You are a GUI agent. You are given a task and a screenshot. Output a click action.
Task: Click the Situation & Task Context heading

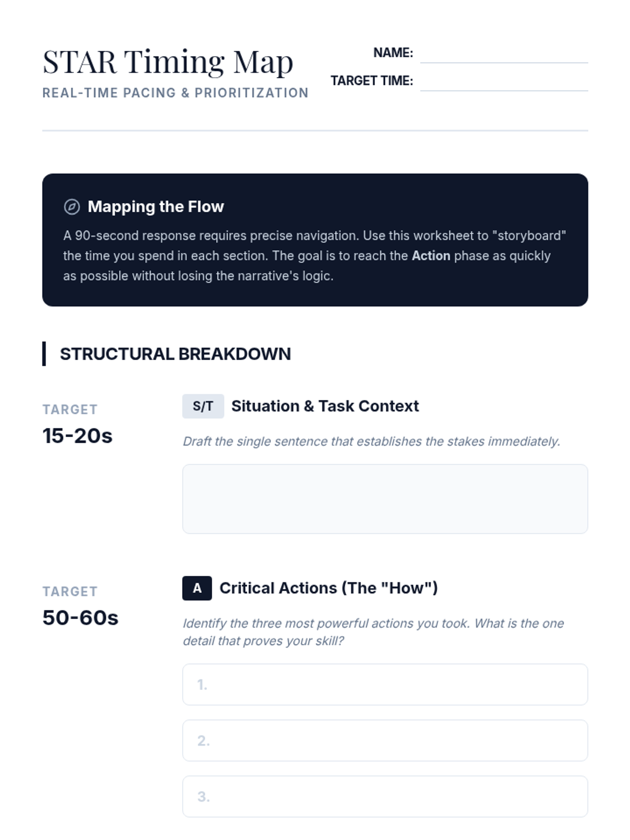click(324, 406)
